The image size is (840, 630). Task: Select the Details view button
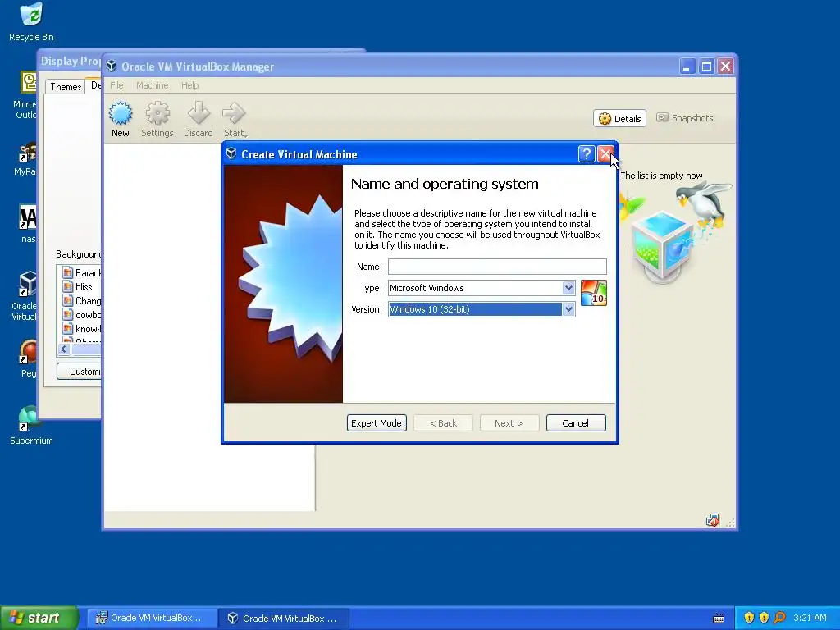(x=619, y=118)
